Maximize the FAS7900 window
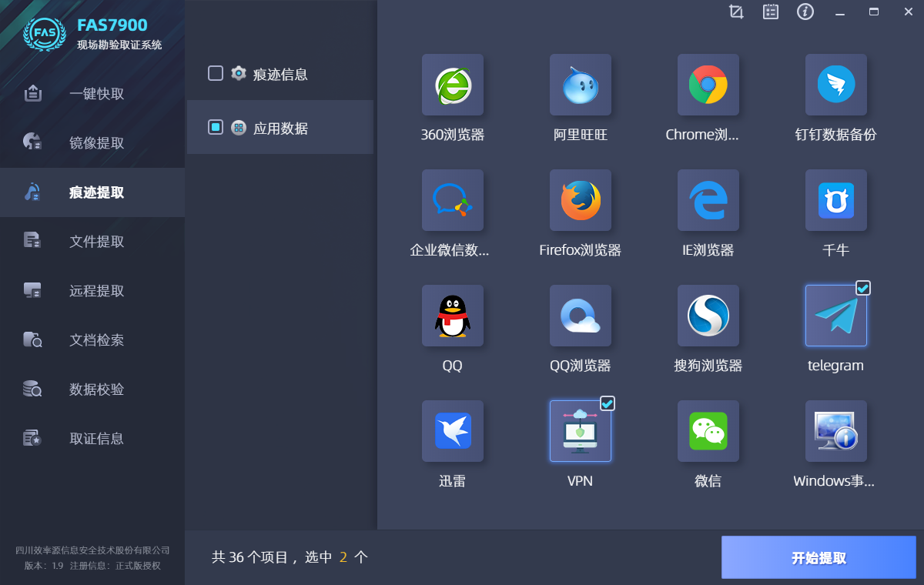 (874, 12)
